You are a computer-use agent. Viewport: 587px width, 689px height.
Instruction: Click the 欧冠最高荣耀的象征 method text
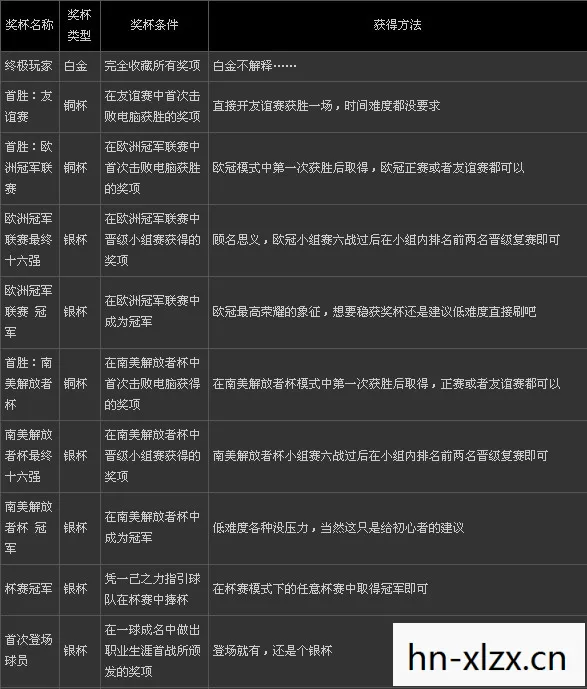pyautogui.click(x=374, y=312)
